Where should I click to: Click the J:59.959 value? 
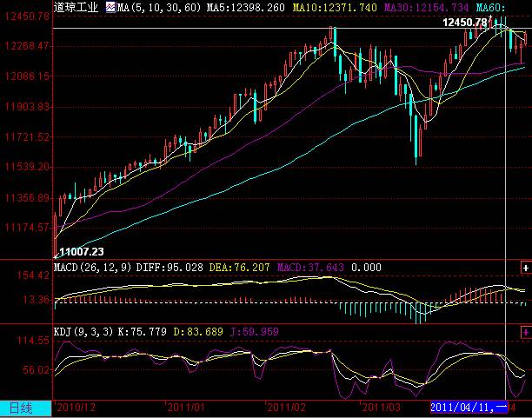(x=255, y=331)
